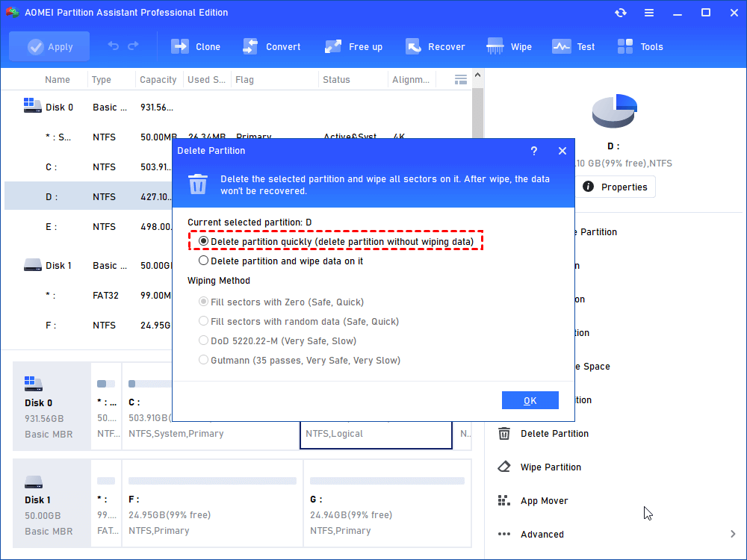Viewport: 747px width, 560px height.
Task: Click the Advanced three-dots icon
Action: click(504, 535)
